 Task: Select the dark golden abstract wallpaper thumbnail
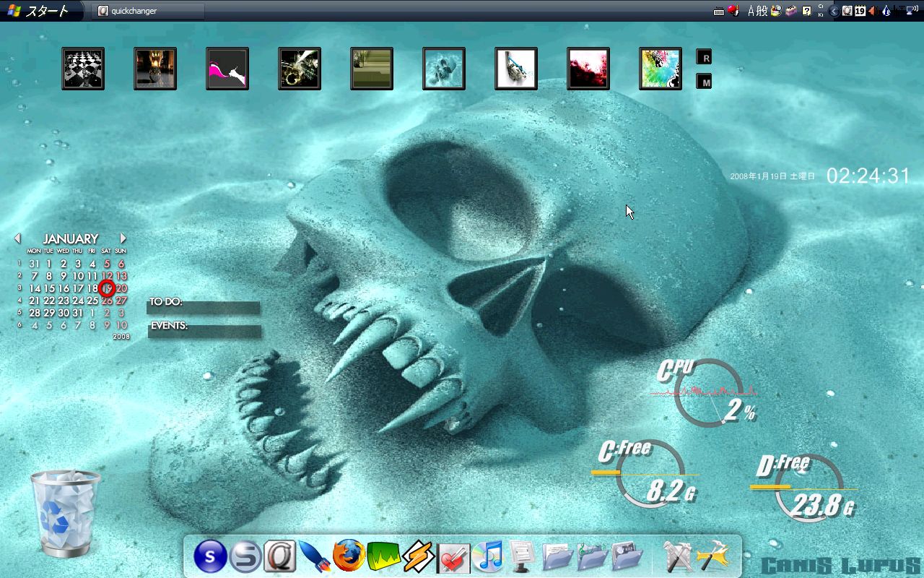(x=300, y=69)
